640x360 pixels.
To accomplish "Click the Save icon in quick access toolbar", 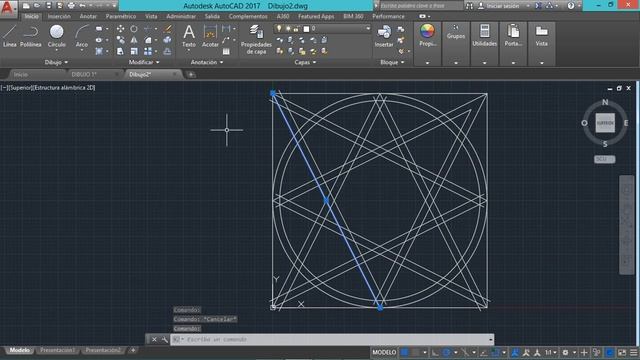I will pos(49,6).
